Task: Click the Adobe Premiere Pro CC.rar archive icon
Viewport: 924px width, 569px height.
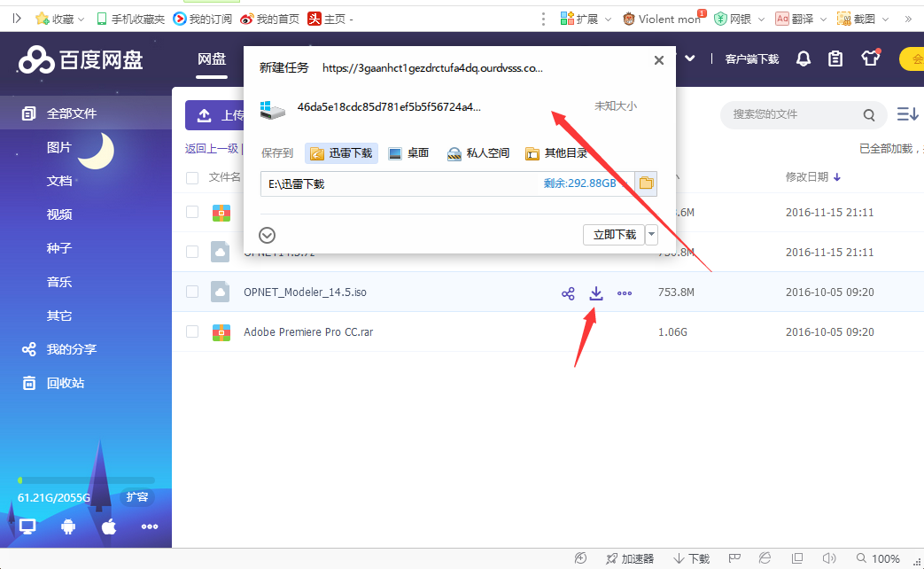Action: 221,332
